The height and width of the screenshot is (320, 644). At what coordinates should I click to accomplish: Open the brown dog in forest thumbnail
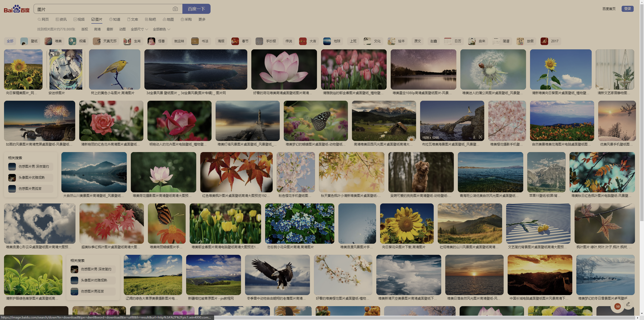421,172
